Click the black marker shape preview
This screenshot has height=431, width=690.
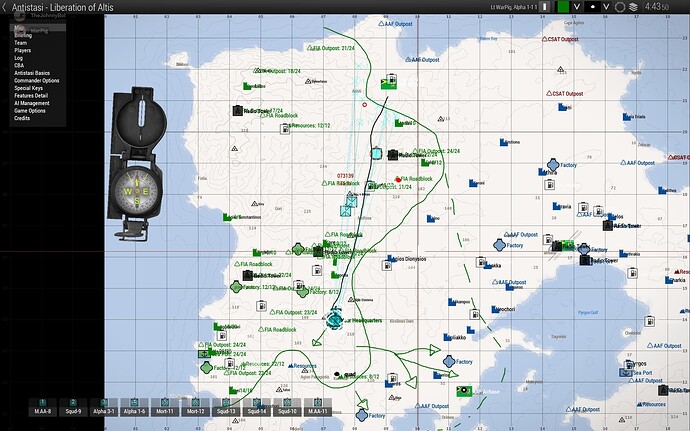pos(593,7)
